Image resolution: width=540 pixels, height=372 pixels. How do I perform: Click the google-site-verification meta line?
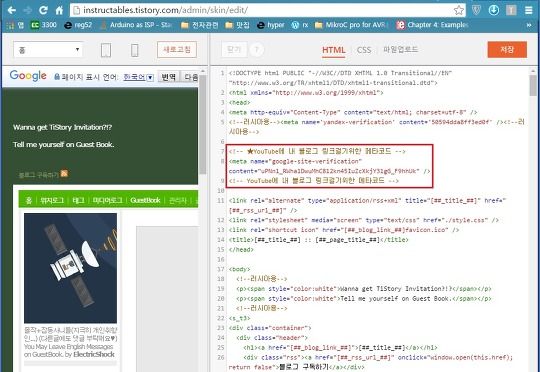pyautogui.click(x=329, y=166)
